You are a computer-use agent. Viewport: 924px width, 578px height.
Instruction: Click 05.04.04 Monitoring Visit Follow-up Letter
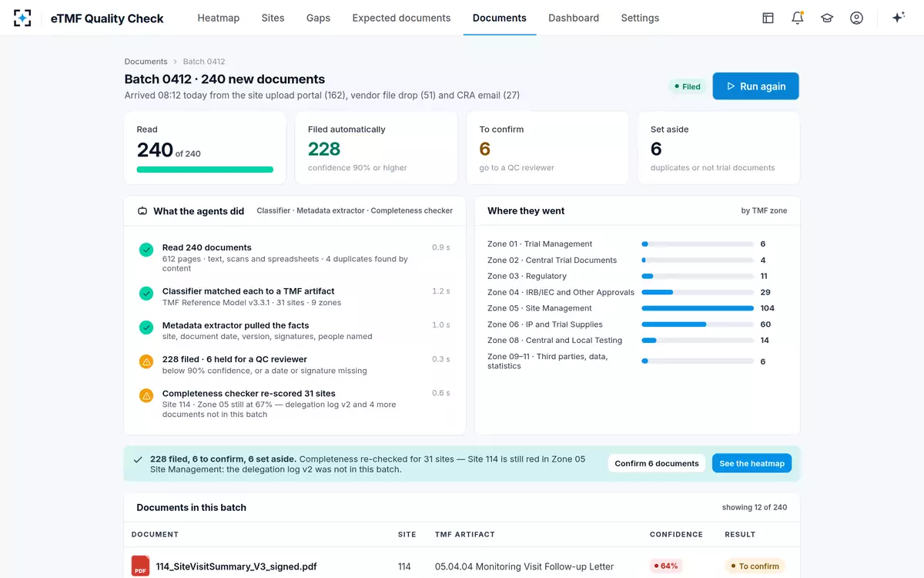(524, 566)
